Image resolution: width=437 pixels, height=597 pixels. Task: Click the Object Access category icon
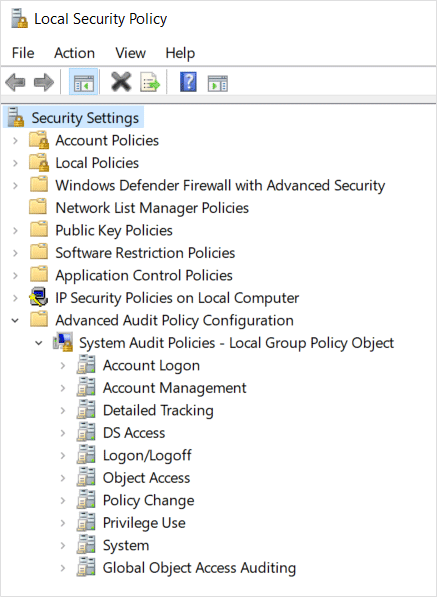pos(86,477)
